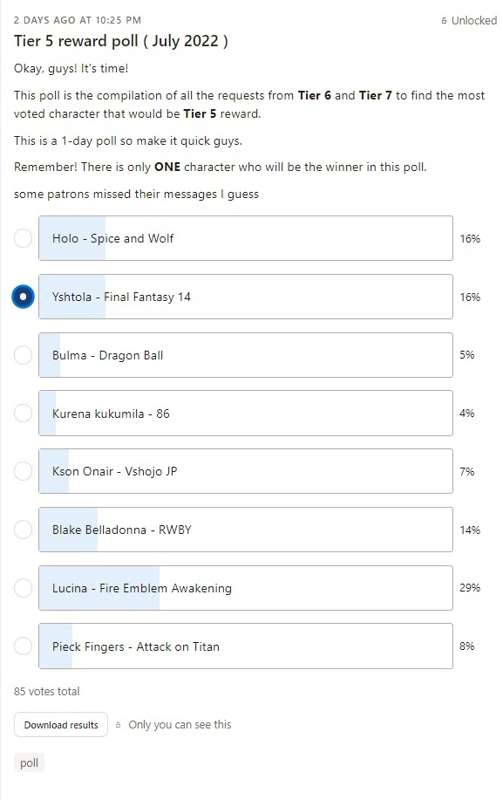The height and width of the screenshot is (800, 503).
Task: Open the poll tag
Action: click(x=29, y=763)
